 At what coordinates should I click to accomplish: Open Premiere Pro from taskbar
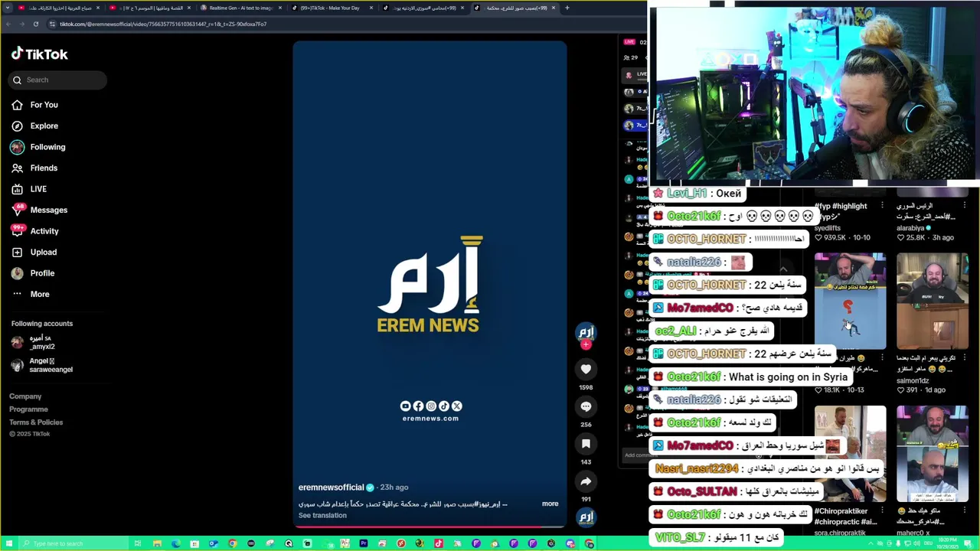tap(363, 543)
